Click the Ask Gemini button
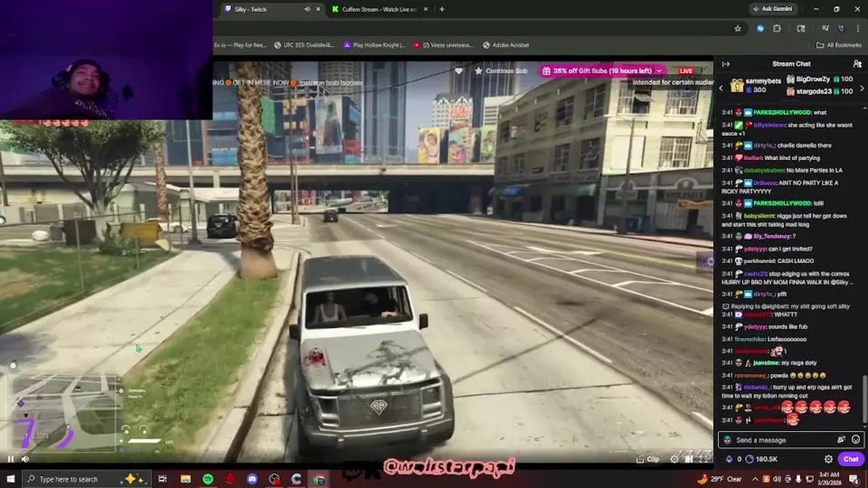This screenshot has width=868, height=488. (x=772, y=9)
